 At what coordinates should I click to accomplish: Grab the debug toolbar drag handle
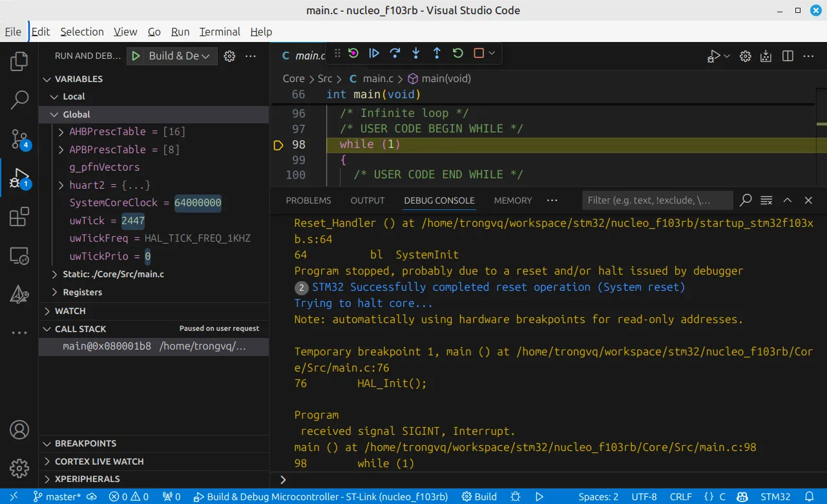337,54
